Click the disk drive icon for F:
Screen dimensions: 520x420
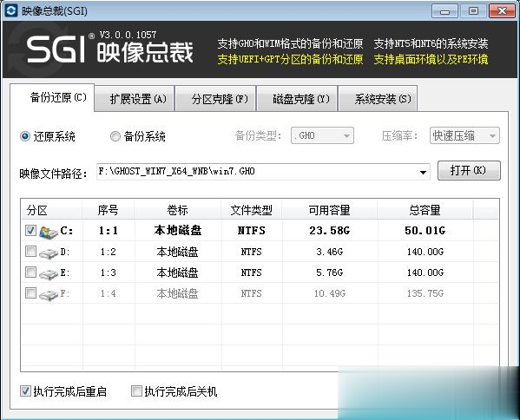pyautogui.click(x=49, y=295)
